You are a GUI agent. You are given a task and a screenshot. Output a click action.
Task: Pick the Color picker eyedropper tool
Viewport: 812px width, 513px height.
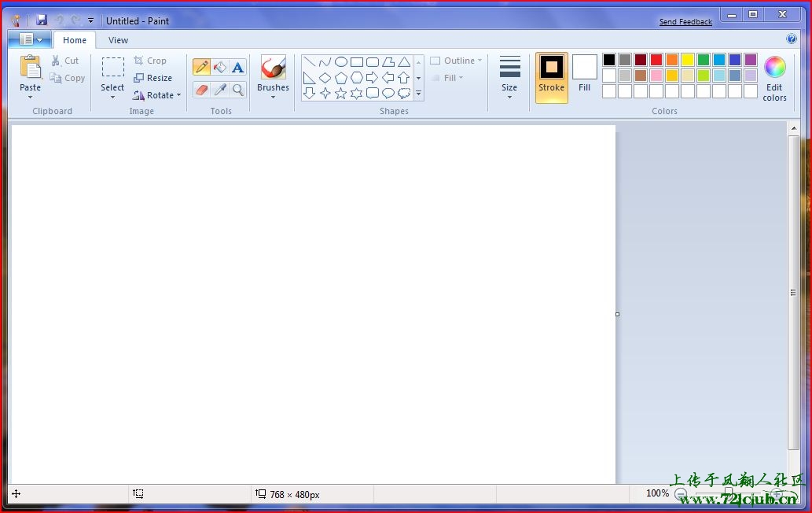(x=220, y=90)
